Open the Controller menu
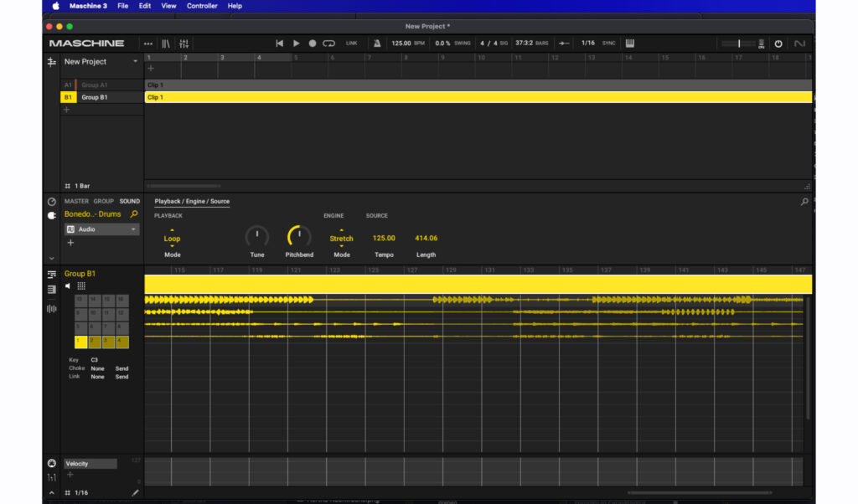 [x=202, y=6]
